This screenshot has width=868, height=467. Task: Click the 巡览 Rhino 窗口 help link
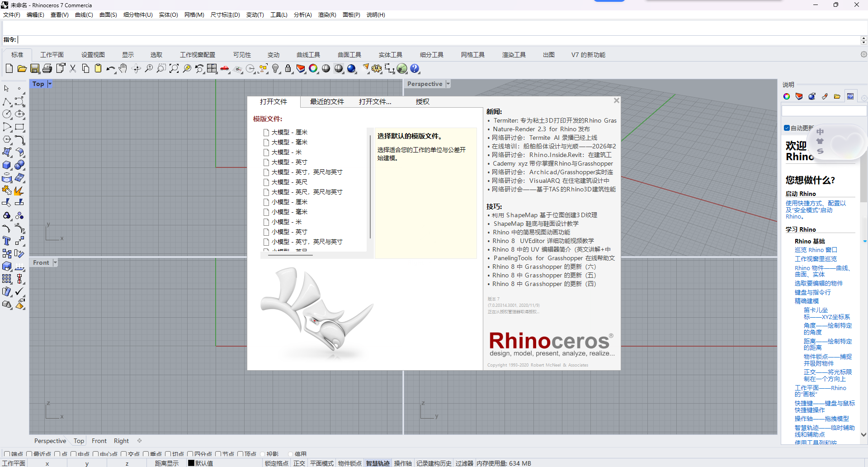816,249
